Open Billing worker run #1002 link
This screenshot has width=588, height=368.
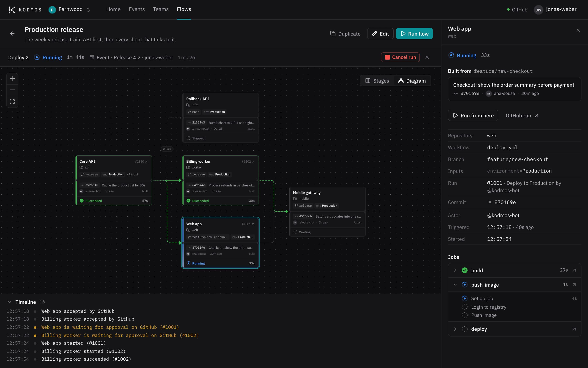(x=248, y=161)
